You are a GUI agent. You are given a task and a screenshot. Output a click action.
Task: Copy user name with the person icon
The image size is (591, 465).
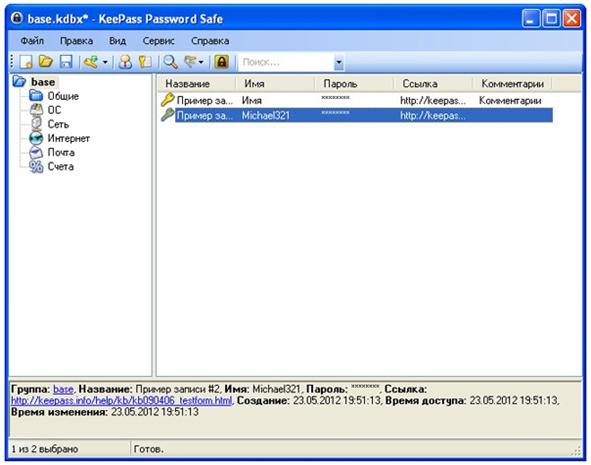tap(125, 62)
